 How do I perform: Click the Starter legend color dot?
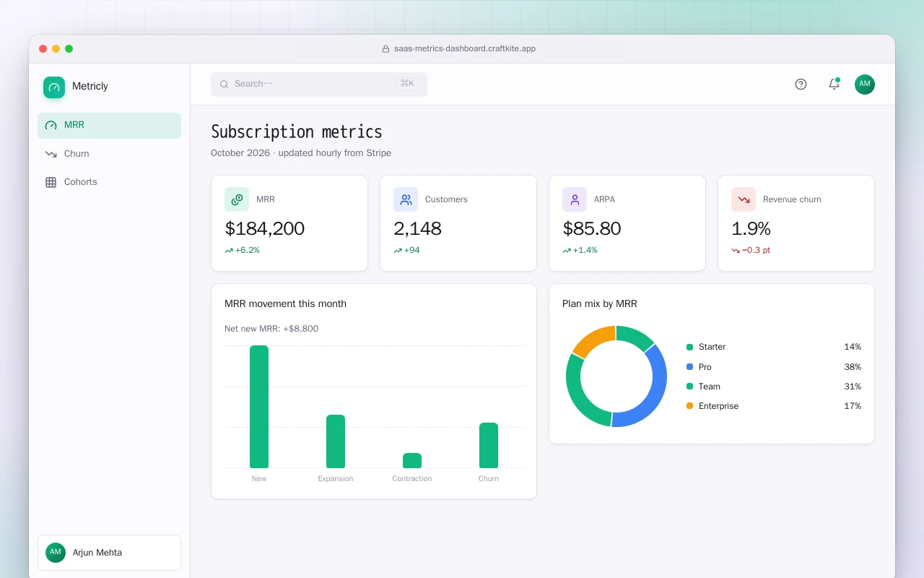[x=689, y=348]
